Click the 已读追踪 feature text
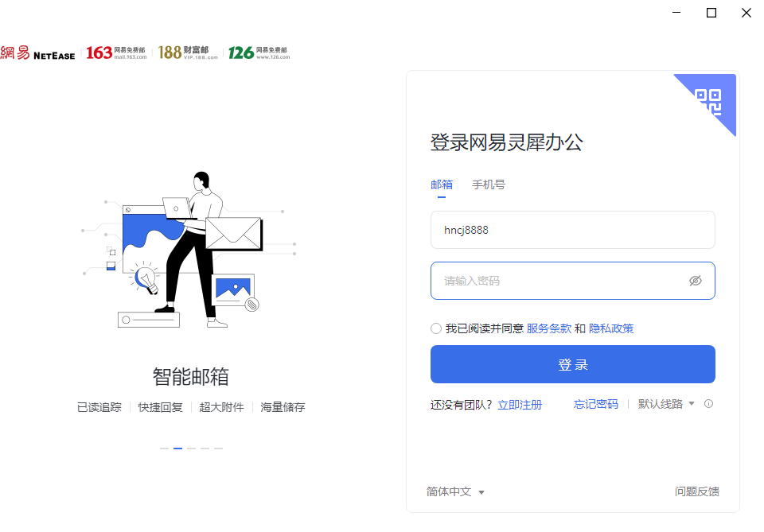764x532 pixels. click(99, 407)
